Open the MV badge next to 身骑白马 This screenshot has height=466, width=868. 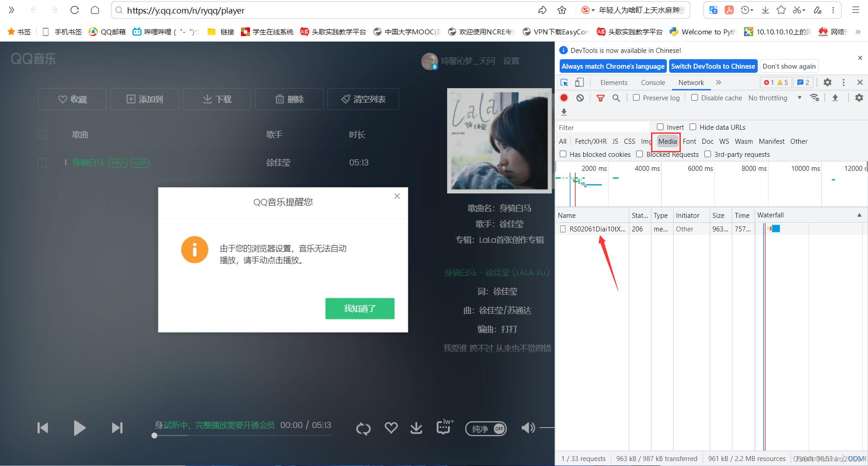[x=118, y=163]
